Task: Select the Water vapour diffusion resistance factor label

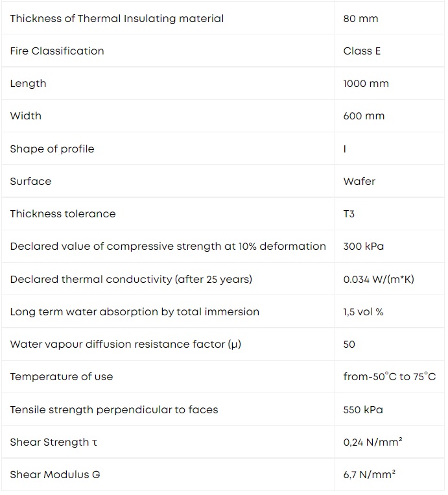Action: coord(126,344)
